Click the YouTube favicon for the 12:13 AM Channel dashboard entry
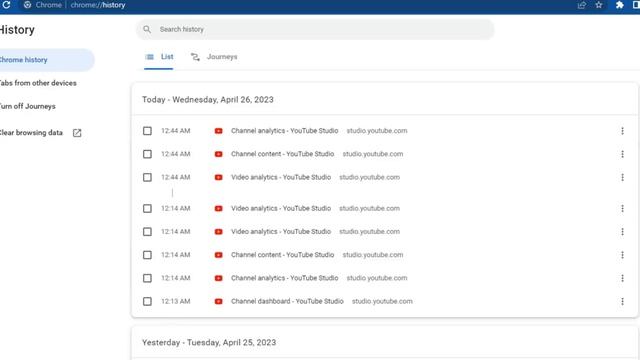Image resolution: width=640 pixels, height=360 pixels. tap(218, 301)
